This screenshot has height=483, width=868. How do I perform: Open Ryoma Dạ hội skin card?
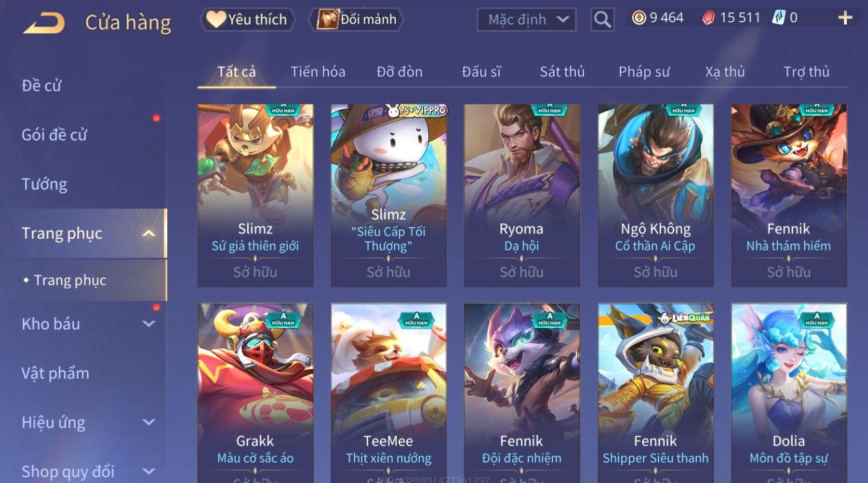coord(522,195)
